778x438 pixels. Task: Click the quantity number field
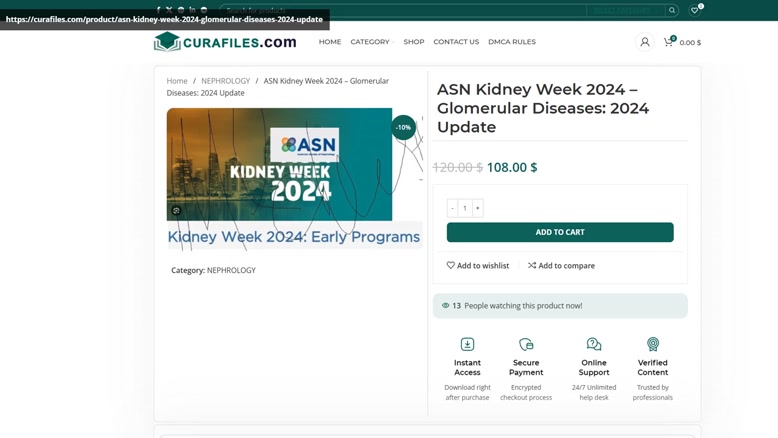[465, 208]
